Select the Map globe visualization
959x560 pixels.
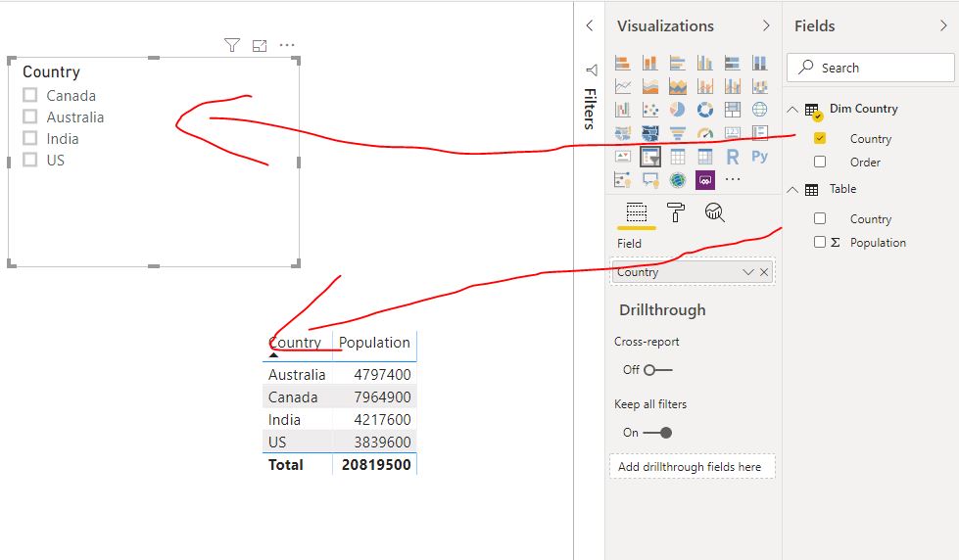(759, 110)
